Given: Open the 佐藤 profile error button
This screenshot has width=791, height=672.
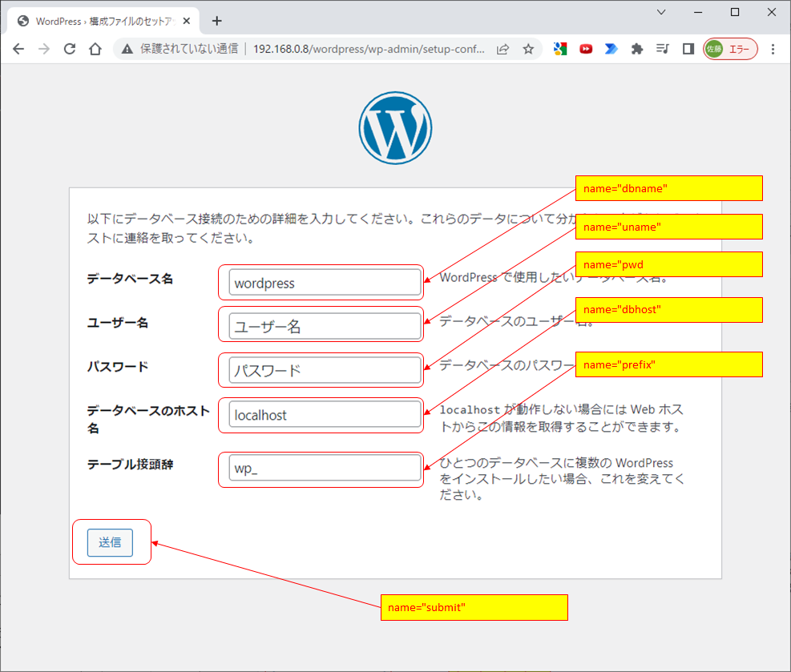Looking at the screenshot, I should tap(730, 49).
